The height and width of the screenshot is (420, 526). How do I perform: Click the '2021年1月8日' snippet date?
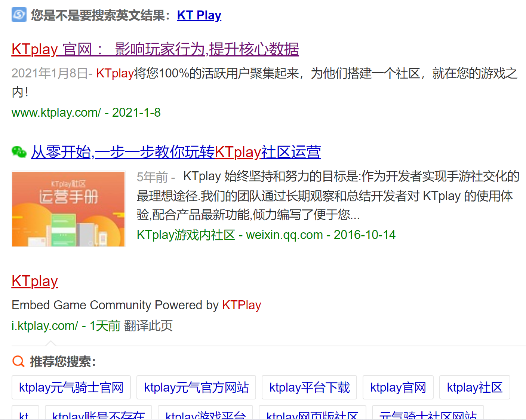tap(49, 73)
